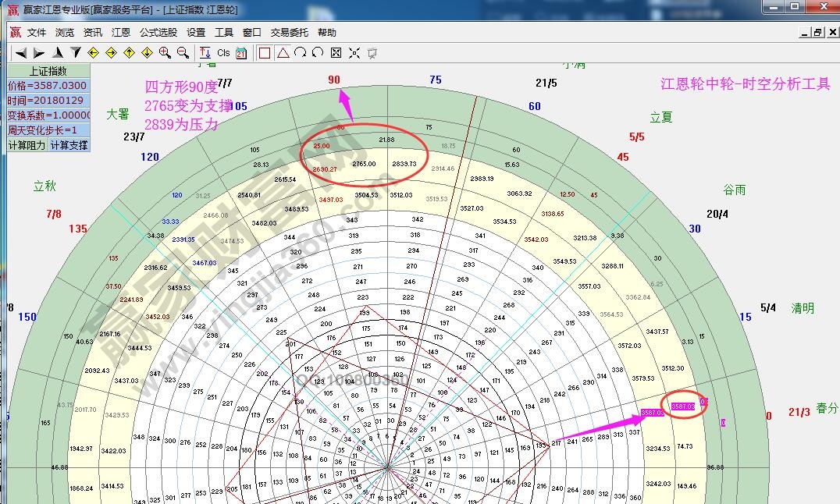Click the zoom in magnifier icon
The width and height of the screenshot is (840, 504).
(165, 53)
